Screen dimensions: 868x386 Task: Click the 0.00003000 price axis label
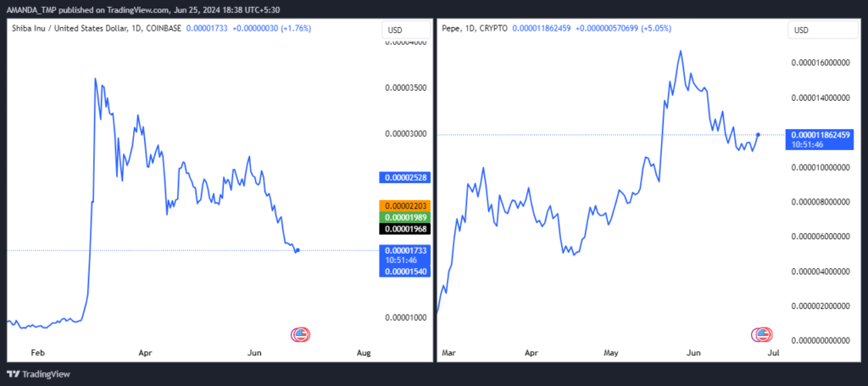[x=404, y=134]
